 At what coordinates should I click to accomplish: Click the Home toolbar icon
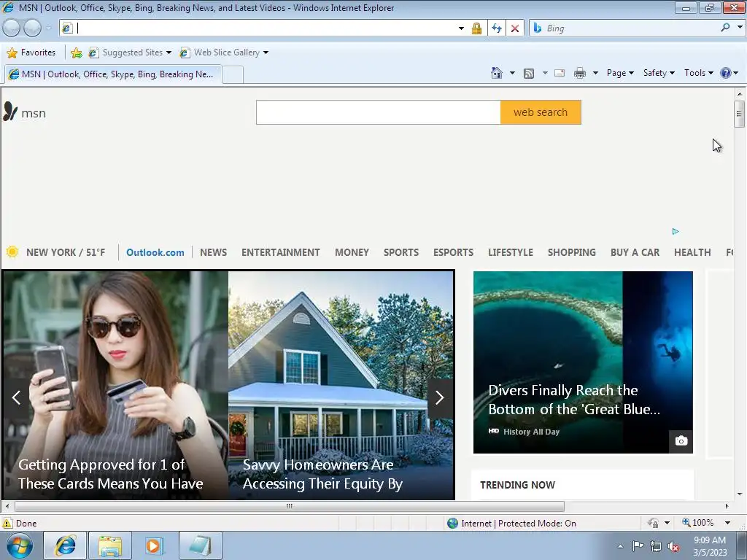(496, 73)
